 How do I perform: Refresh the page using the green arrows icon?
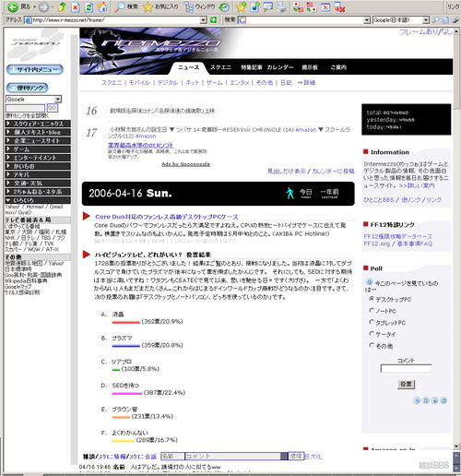click(x=89, y=7)
